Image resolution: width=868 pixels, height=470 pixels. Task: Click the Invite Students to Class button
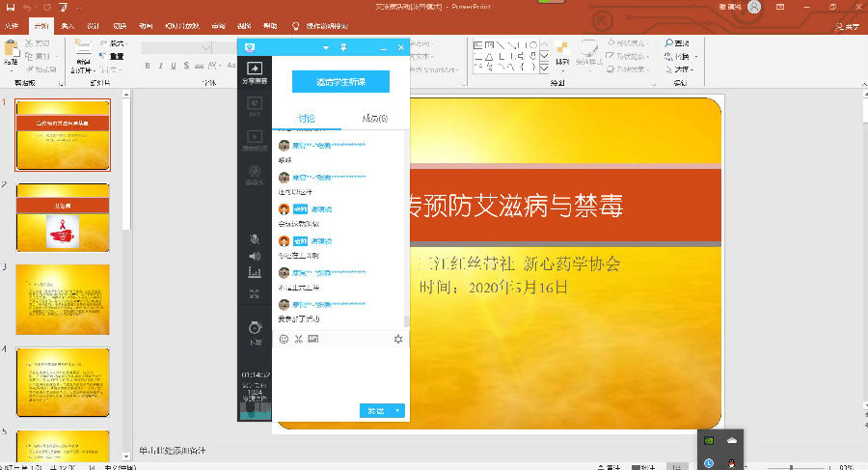(x=341, y=82)
